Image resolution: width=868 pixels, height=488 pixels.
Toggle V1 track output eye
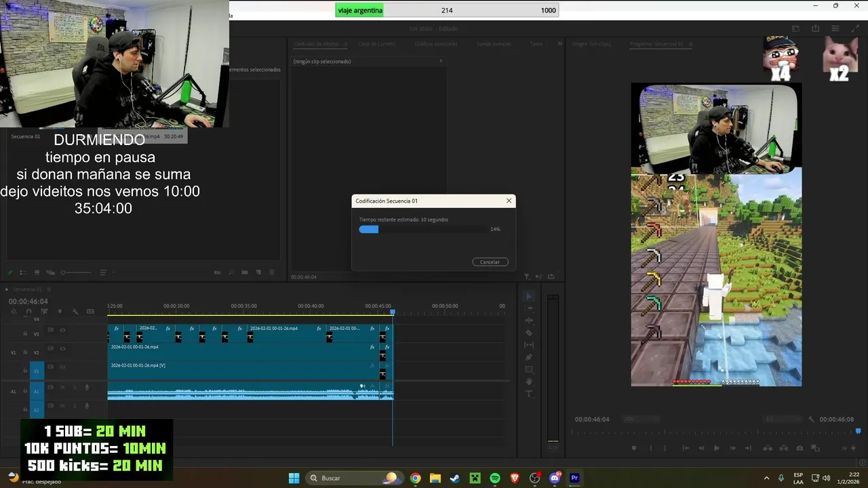62,367
